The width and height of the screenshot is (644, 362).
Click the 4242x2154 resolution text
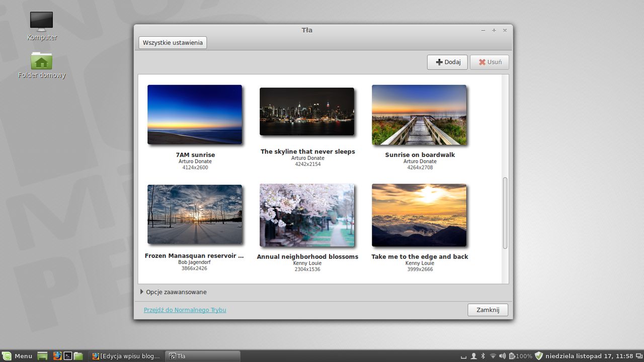[307, 164]
